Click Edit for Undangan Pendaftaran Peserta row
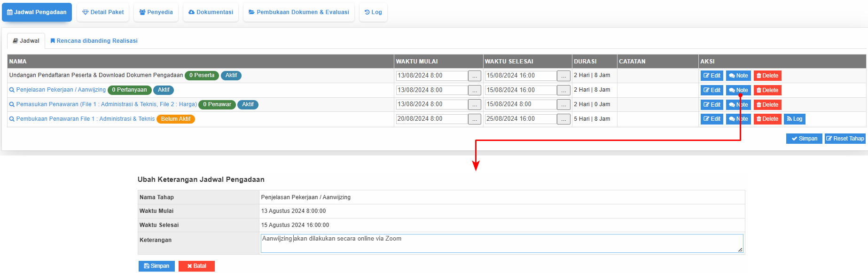 (x=712, y=76)
